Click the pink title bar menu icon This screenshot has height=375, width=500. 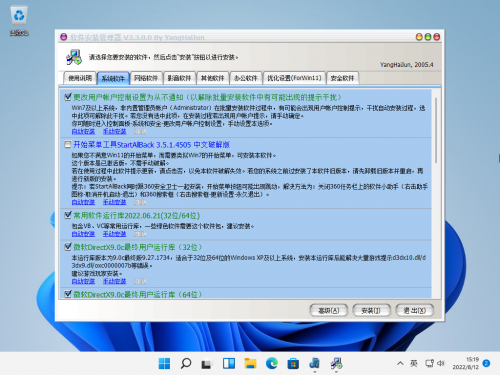click(x=63, y=37)
